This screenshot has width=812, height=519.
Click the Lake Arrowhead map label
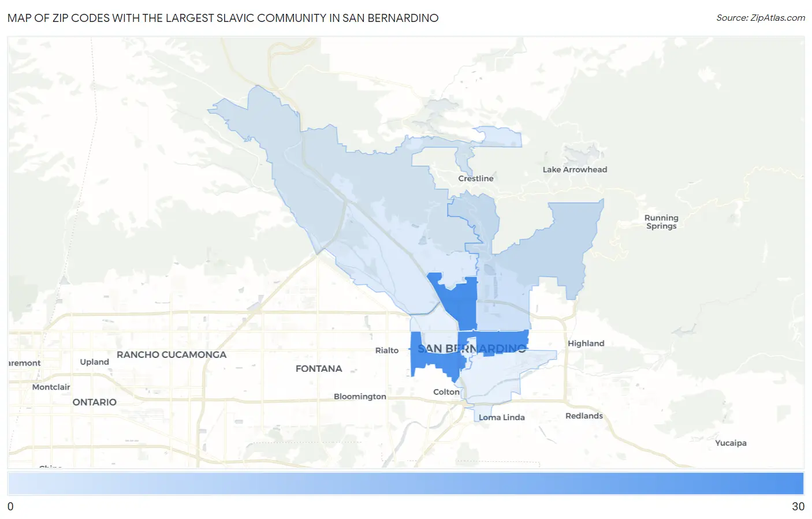575,170
